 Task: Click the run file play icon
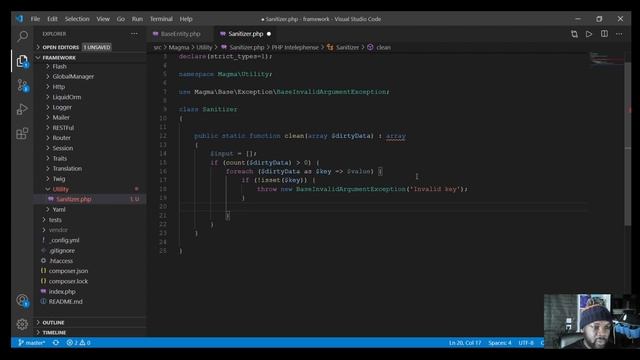pyautogui.click(x=589, y=34)
